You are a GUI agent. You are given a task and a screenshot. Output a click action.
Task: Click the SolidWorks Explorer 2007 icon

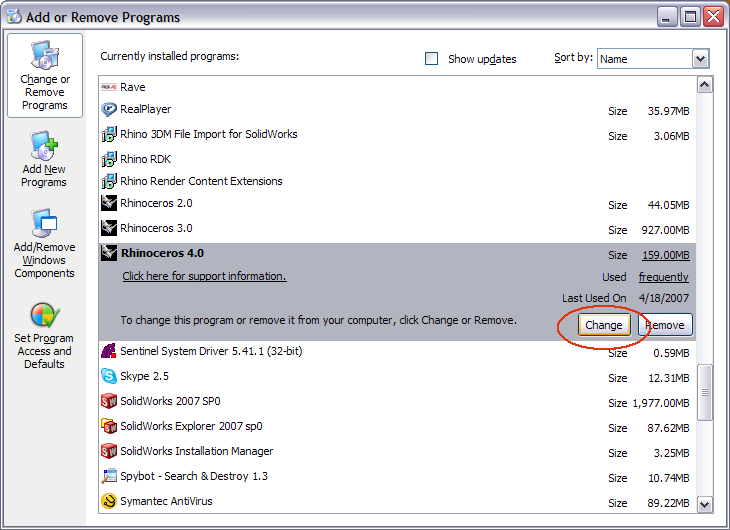(108, 426)
